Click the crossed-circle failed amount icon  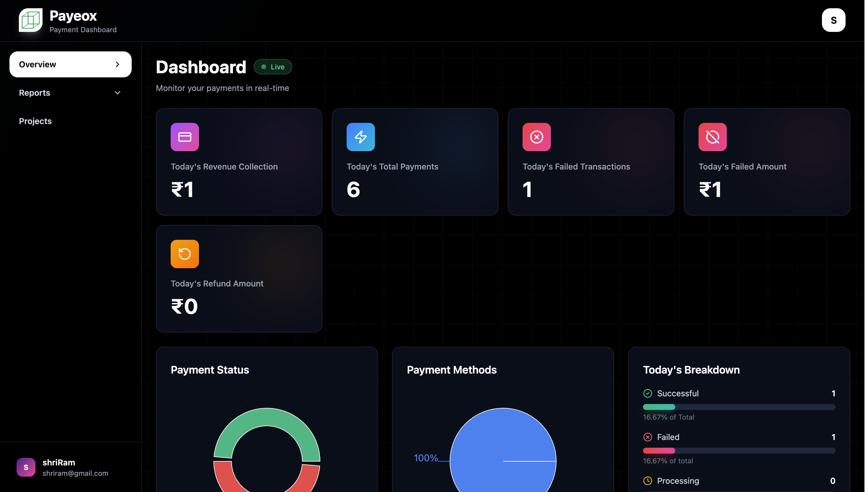(713, 137)
